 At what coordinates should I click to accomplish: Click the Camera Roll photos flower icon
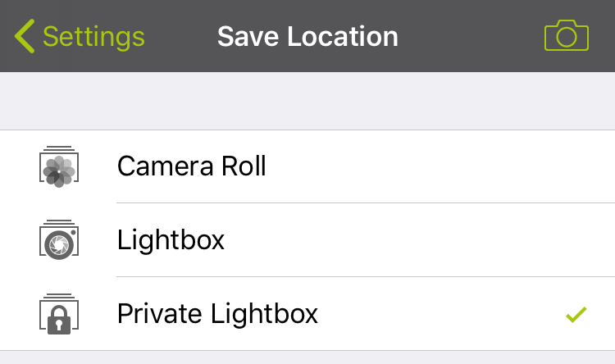pos(57,166)
